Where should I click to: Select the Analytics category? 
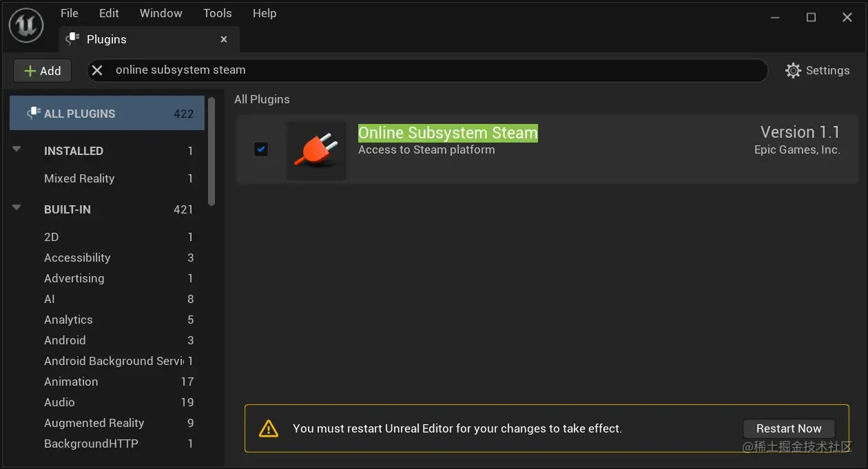click(107, 320)
